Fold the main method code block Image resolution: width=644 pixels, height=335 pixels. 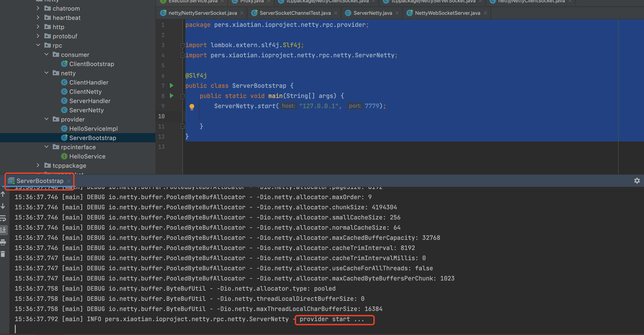[183, 96]
